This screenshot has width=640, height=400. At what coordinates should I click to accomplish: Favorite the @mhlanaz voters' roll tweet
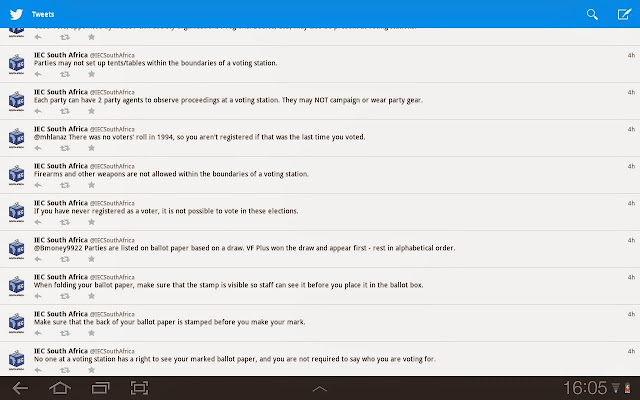pyautogui.click(x=91, y=148)
